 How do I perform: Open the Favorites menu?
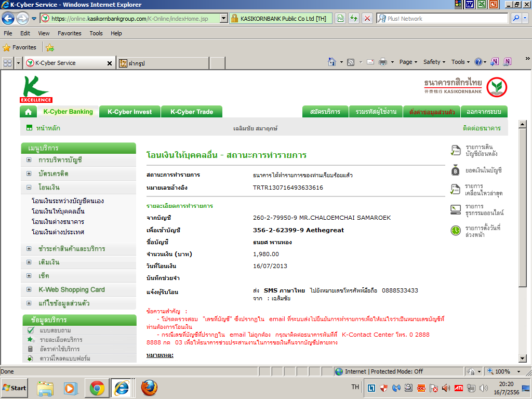pos(70,33)
